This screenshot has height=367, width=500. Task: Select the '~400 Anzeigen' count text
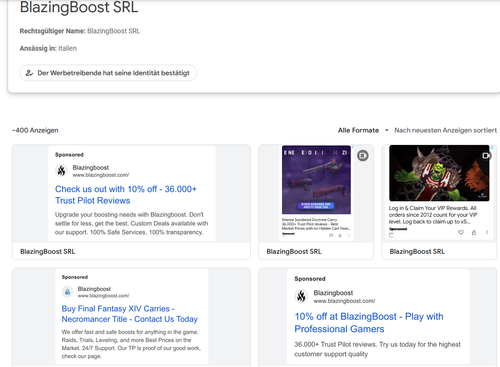35,130
